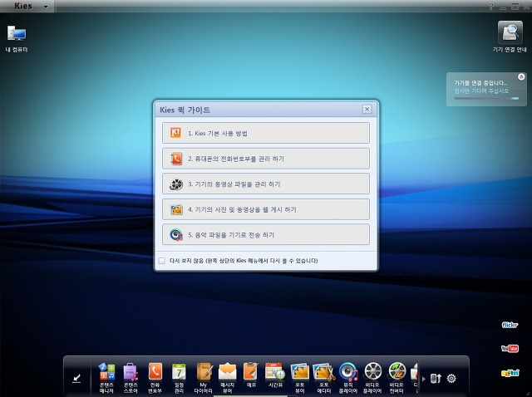Screen dimensions: 532x397
Task: Open guide 5: 음악 파일을 기기로 전송 하기
Action: [266, 234]
